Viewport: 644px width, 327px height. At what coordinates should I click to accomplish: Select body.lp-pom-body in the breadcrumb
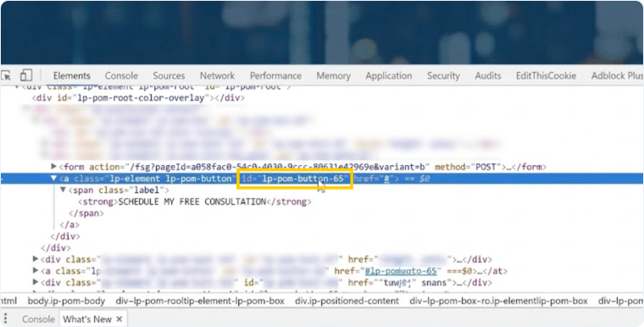(67, 301)
